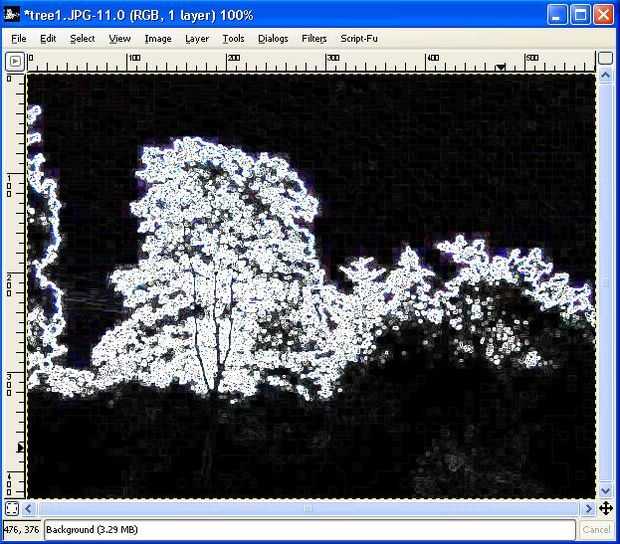Click the vertical scrollbar up arrow
This screenshot has height=544, width=620.
[x=605, y=75]
